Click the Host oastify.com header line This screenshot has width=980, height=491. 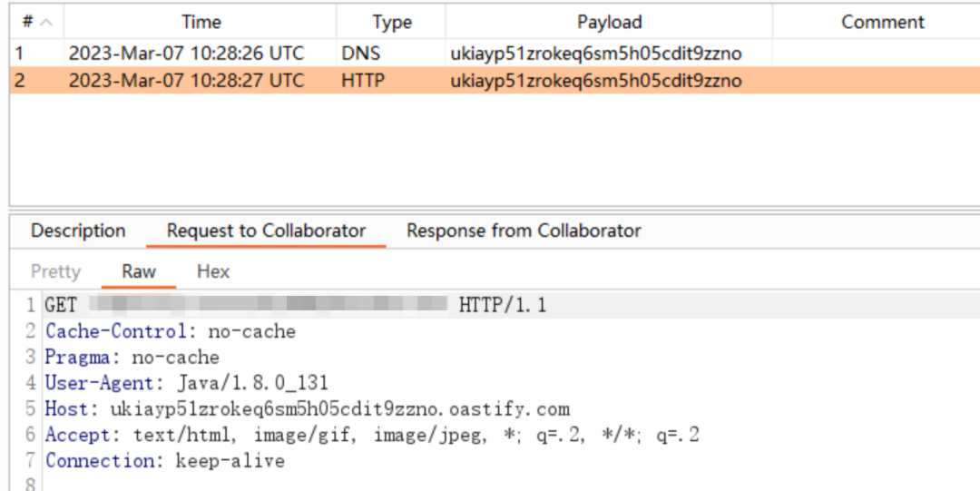pyautogui.click(x=307, y=409)
